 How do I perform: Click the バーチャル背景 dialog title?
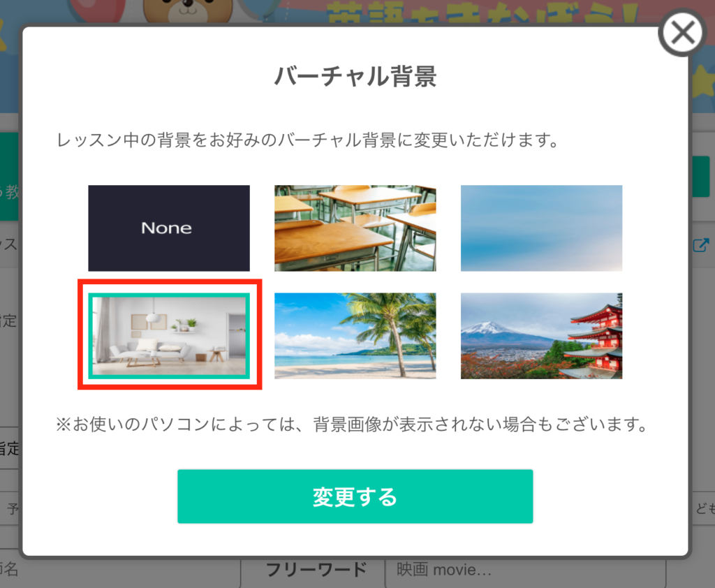(x=355, y=76)
